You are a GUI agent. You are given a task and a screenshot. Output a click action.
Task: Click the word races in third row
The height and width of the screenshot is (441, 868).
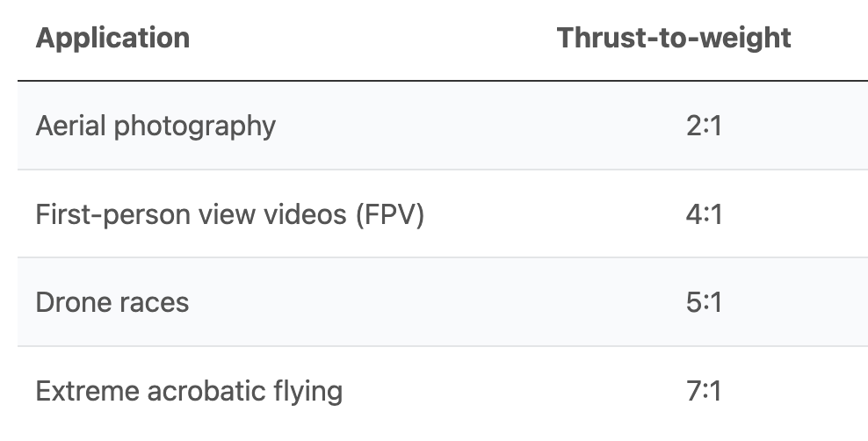click(x=152, y=304)
